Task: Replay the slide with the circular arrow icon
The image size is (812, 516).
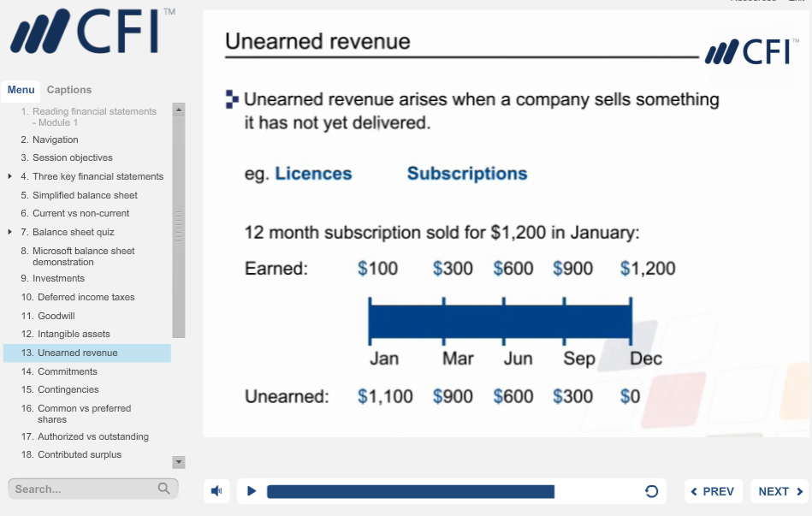Action: click(x=651, y=491)
